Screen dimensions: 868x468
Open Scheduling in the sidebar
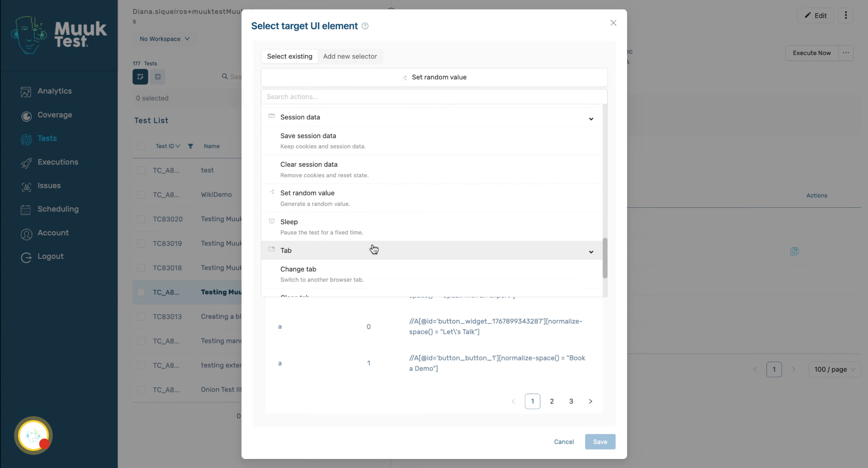(x=58, y=209)
